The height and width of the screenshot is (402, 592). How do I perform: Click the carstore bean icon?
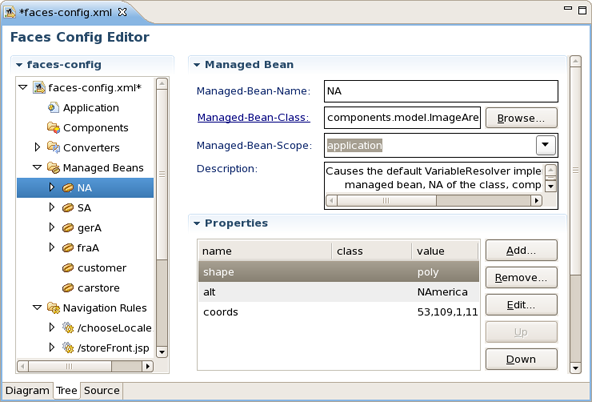tap(68, 288)
